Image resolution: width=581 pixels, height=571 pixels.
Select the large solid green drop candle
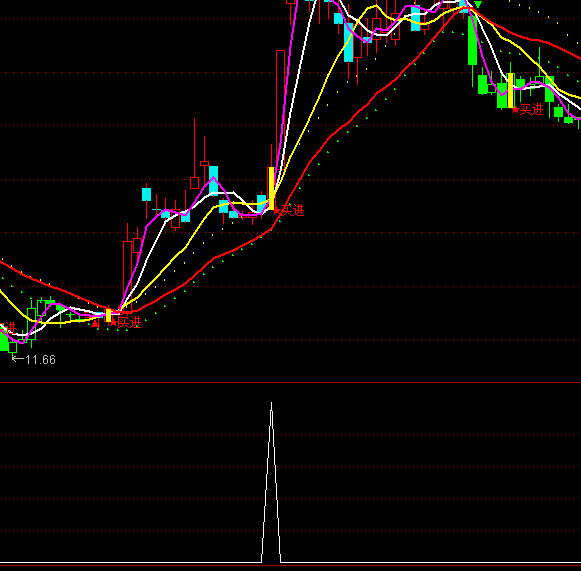point(472,39)
